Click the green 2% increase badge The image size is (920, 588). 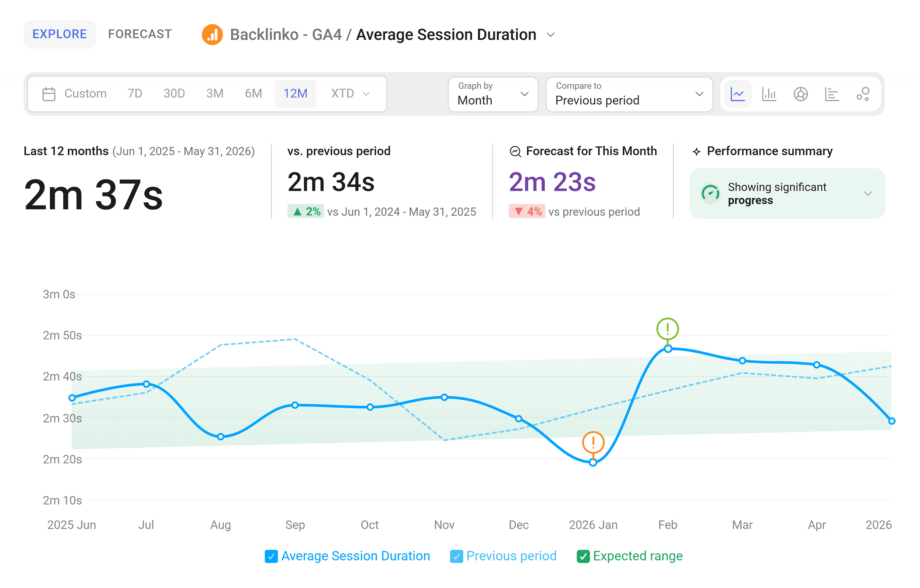click(x=306, y=211)
